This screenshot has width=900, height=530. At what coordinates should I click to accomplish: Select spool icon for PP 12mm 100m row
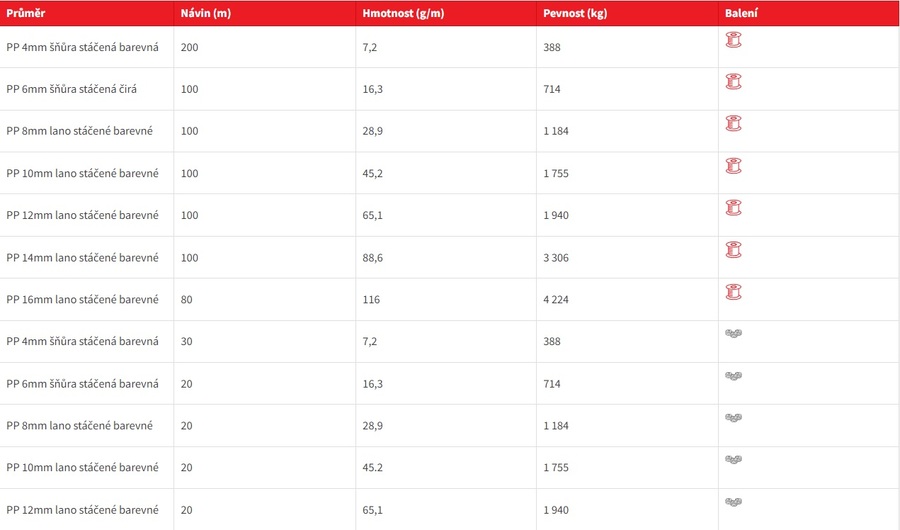click(x=734, y=208)
